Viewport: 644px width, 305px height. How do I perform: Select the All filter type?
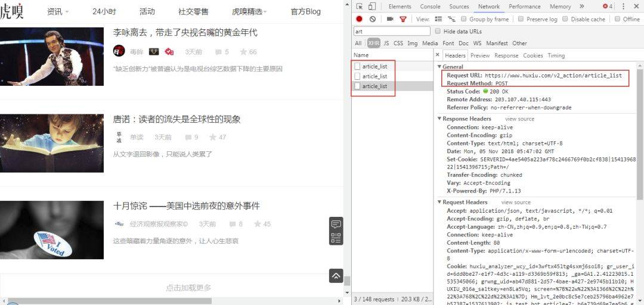coord(358,43)
